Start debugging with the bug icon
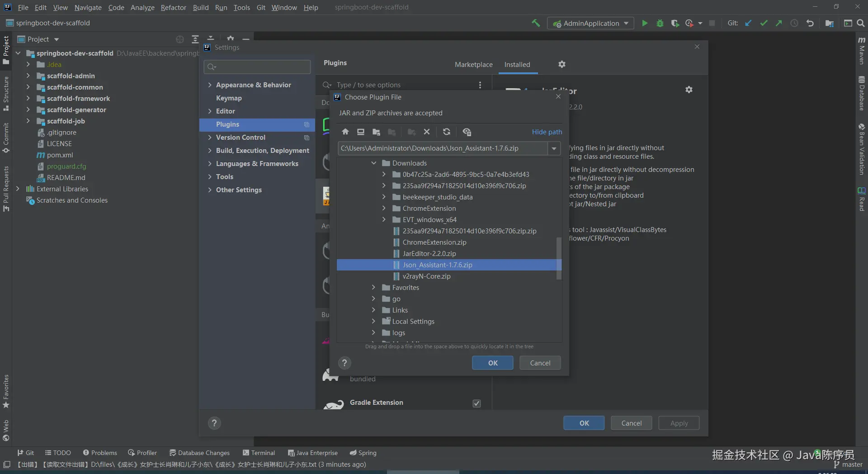Image resolution: width=868 pixels, height=474 pixels. pyautogui.click(x=660, y=23)
